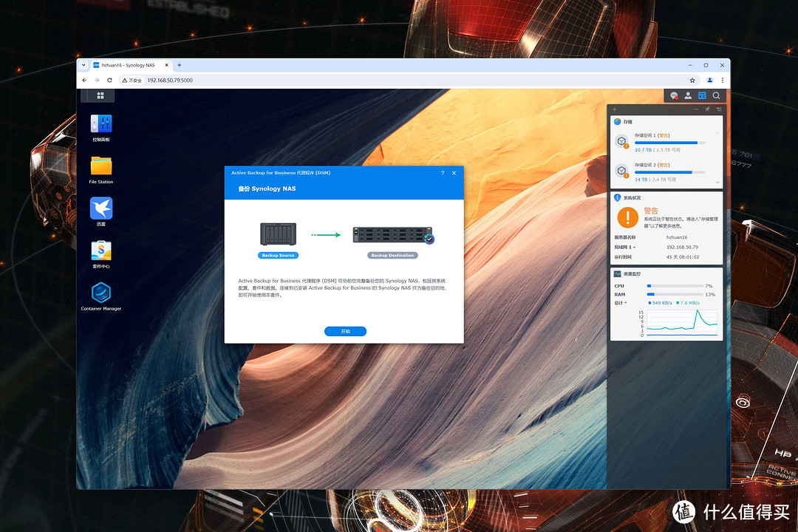Image resolution: width=798 pixels, height=532 pixels.
Task: Open the DSM Main Menu grid icon
Action: click(100, 95)
